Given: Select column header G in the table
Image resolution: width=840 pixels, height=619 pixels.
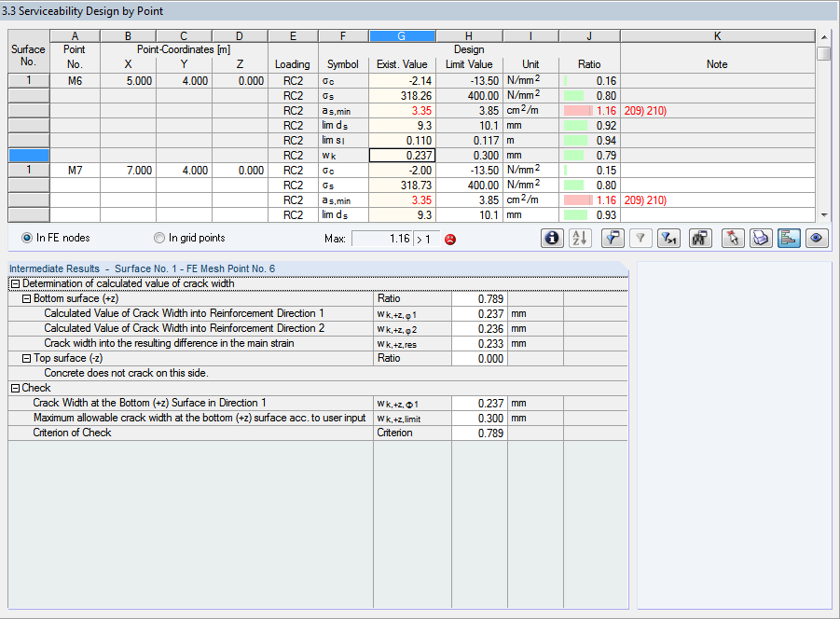Looking at the screenshot, I should (402, 35).
